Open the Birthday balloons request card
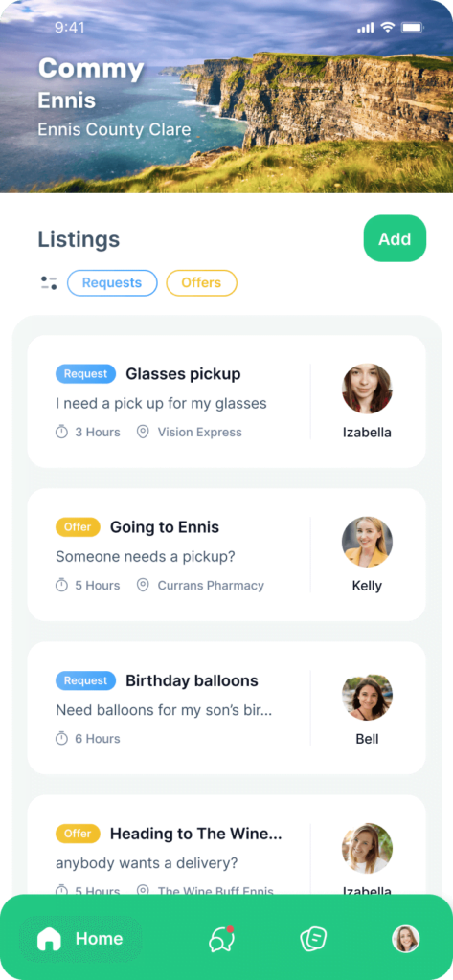The height and width of the screenshot is (980, 453). pos(226,707)
